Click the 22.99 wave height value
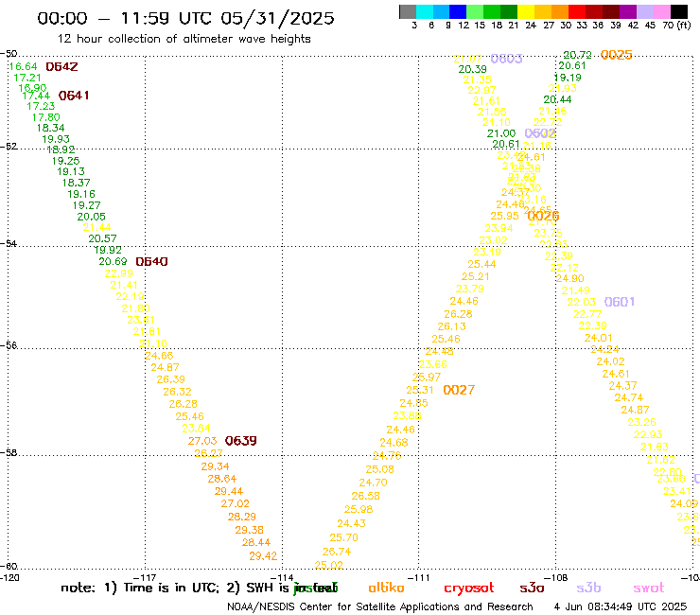 [119, 273]
